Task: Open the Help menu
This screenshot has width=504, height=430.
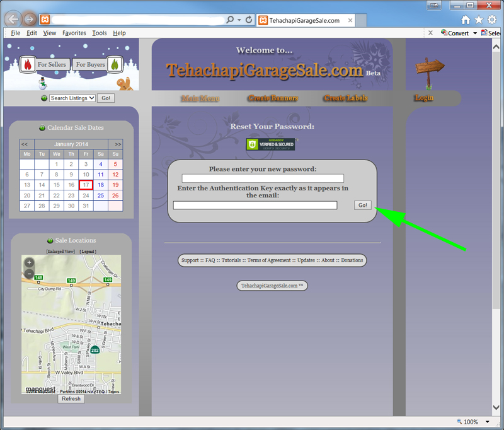Action: tap(119, 33)
